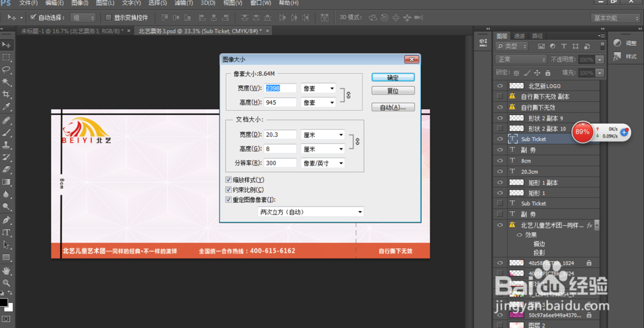Click the lock position icon
The height and width of the screenshot is (328, 644).
point(537,73)
